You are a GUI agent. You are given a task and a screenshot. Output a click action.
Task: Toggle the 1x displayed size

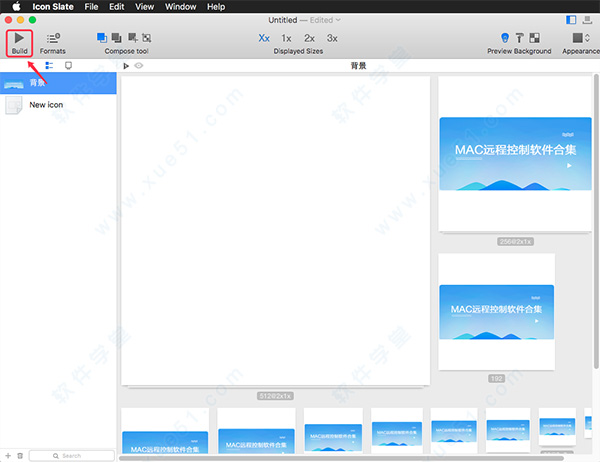coord(286,38)
